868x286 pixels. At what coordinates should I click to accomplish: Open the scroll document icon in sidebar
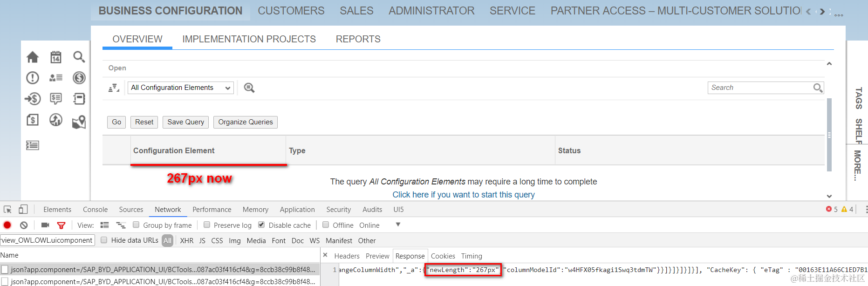coord(79,99)
